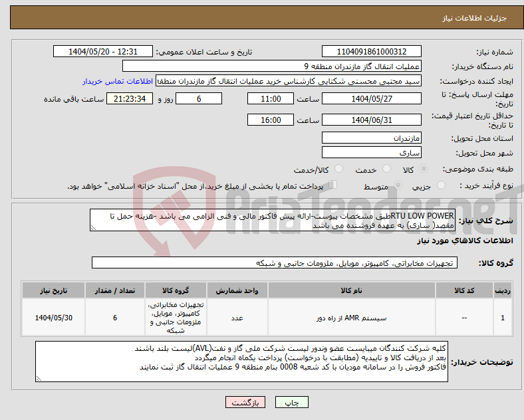Click the تاریخ نیاز column header
Viewport: 524px width, 420px height.
pyautogui.click(x=53, y=290)
